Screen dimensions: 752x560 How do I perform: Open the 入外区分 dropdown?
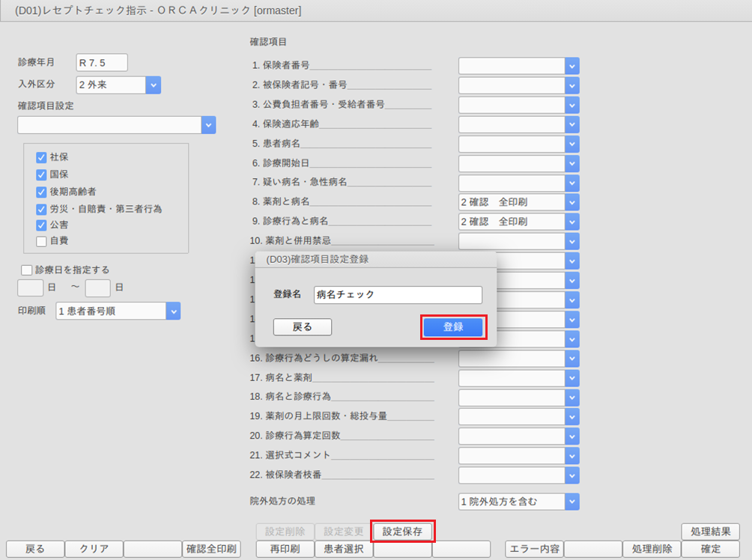(x=154, y=85)
